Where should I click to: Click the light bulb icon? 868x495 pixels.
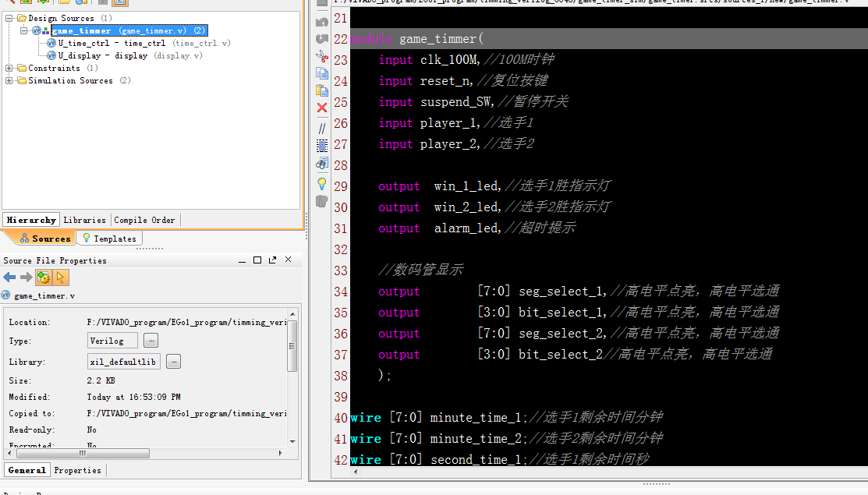point(321,183)
